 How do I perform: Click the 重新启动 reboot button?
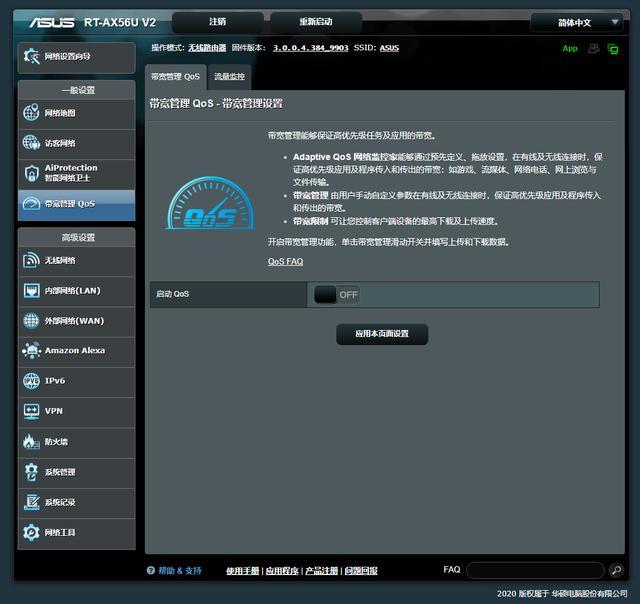[316, 22]
